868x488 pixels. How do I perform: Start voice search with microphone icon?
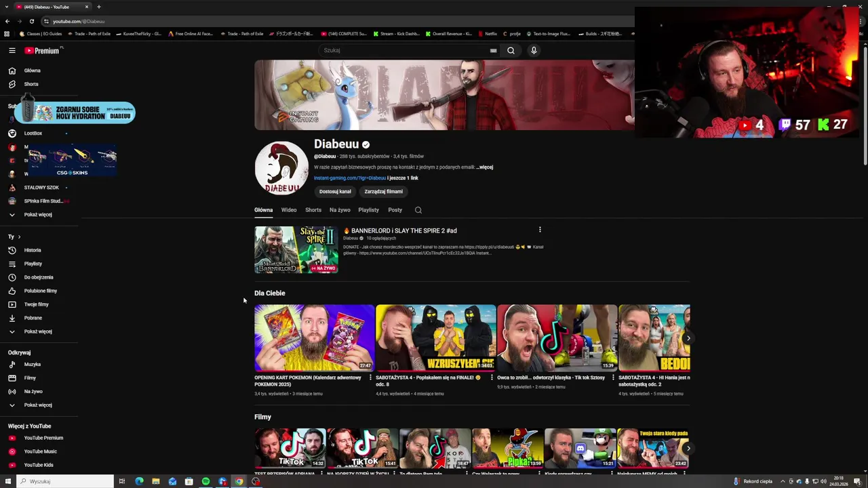534,50
